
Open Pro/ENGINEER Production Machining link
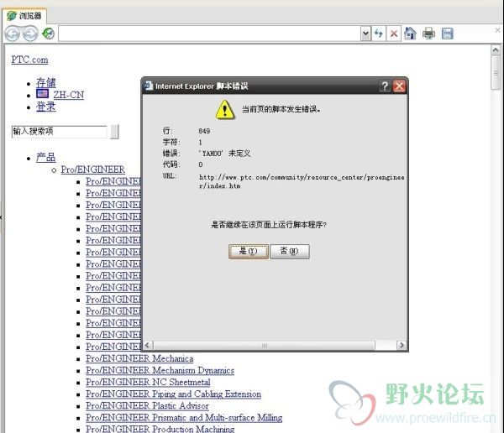coord(160,429)
